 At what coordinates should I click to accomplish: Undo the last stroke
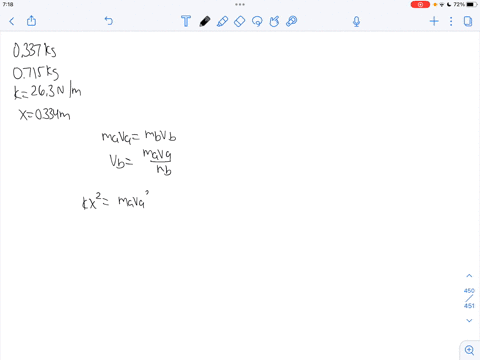coord(109,21)
